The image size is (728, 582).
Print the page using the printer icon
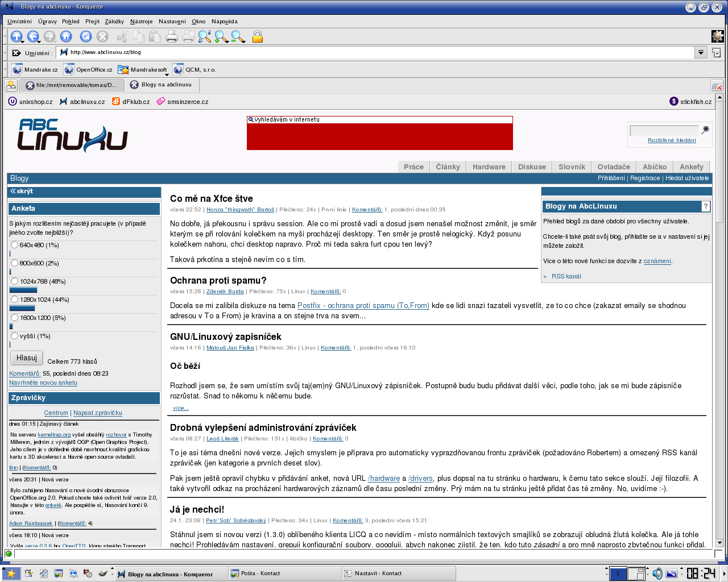[x=172, y=36]
